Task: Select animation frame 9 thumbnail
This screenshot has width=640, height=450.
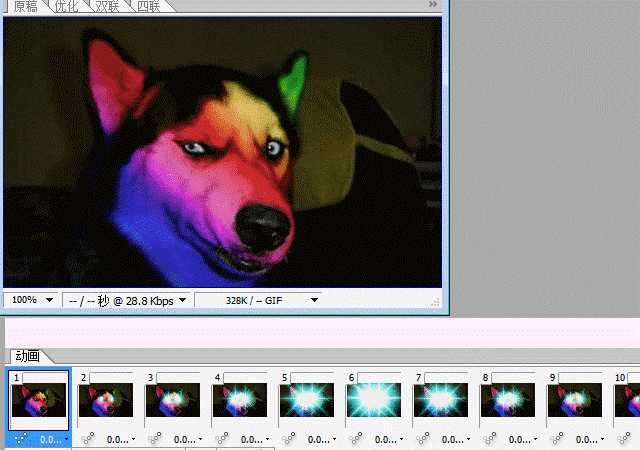Action: (575, 400)
